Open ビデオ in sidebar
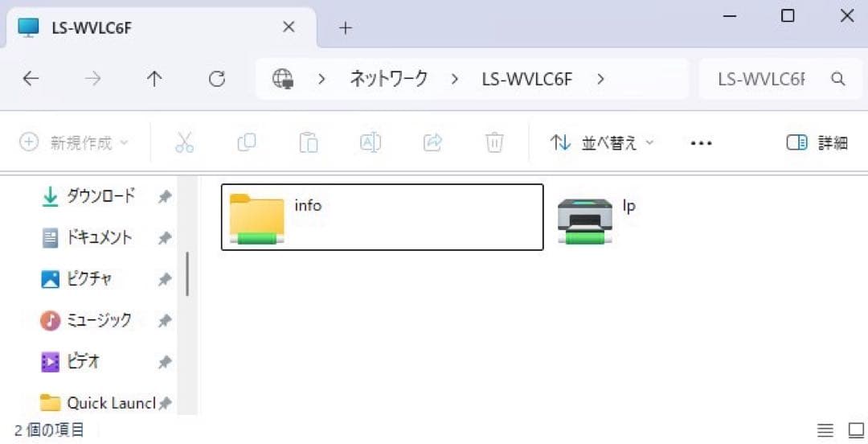 (83, 362)
